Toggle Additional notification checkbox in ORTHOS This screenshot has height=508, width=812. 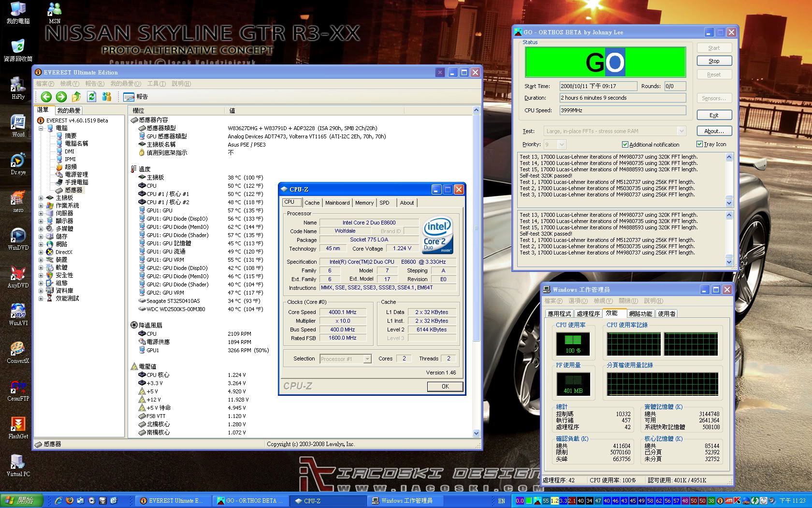point(625,145)
